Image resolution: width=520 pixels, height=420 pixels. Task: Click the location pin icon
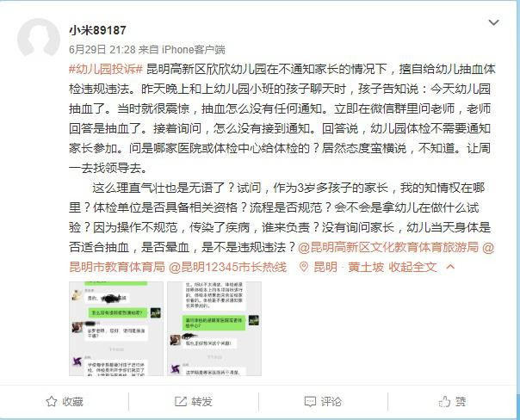303,267
